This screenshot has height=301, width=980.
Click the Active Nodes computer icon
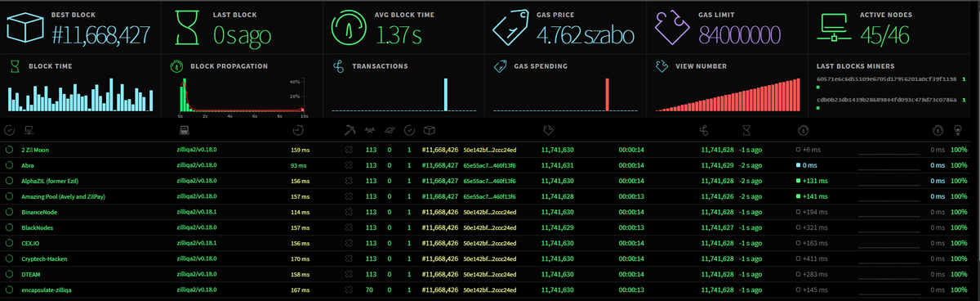pos(833,28)
